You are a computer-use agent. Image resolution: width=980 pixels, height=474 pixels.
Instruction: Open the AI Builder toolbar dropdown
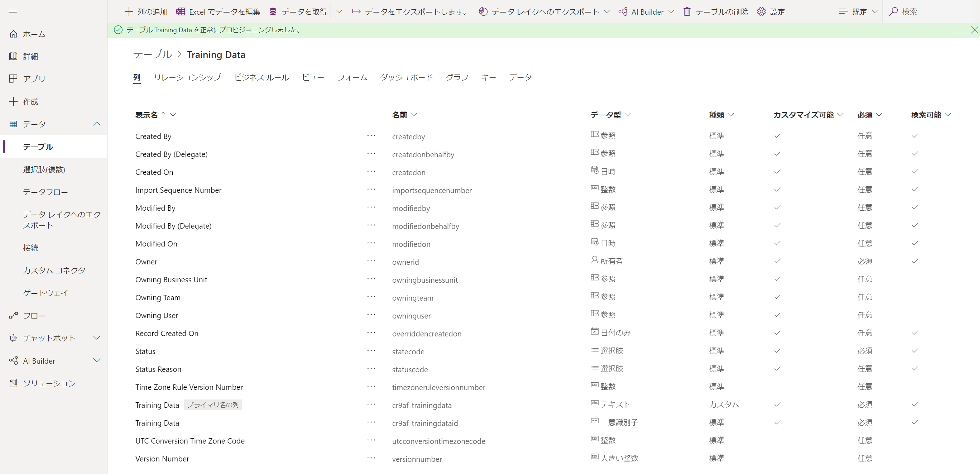click(671, 12)
